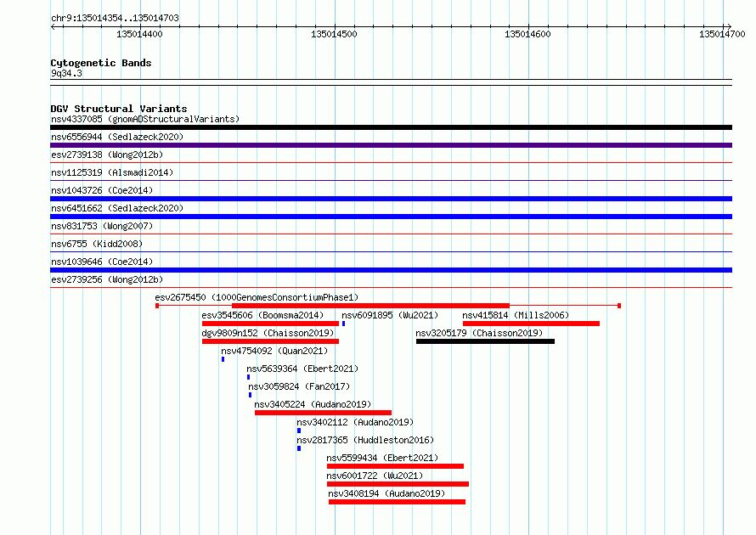The width and height of the screenshot is (756, 535).
Task: Select red bar under nsv3408194
Action: point(397,502)
